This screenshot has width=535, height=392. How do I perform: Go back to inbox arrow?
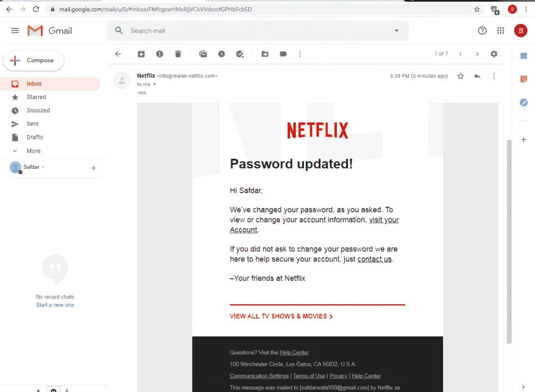[118, 54]
